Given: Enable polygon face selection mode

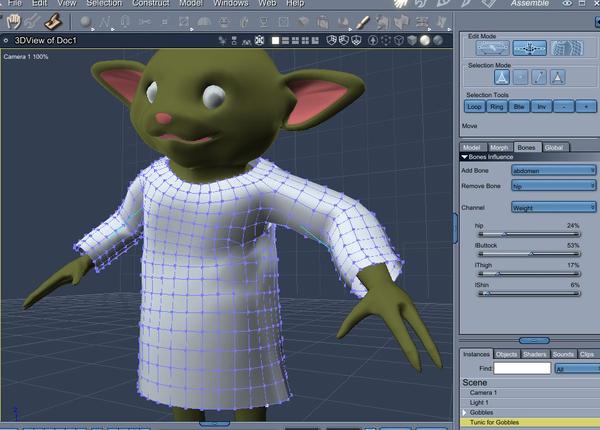Looking at the screenshot, I should (x=558, y=78).
